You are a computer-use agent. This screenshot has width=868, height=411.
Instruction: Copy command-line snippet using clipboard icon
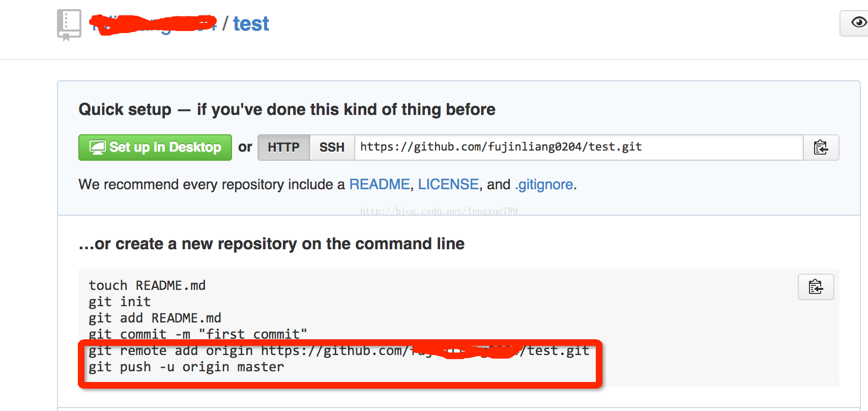coord(816,287)
